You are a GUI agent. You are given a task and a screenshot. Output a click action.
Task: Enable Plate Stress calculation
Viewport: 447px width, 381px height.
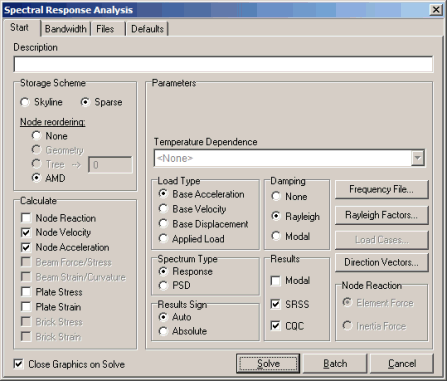coord(52,292)
